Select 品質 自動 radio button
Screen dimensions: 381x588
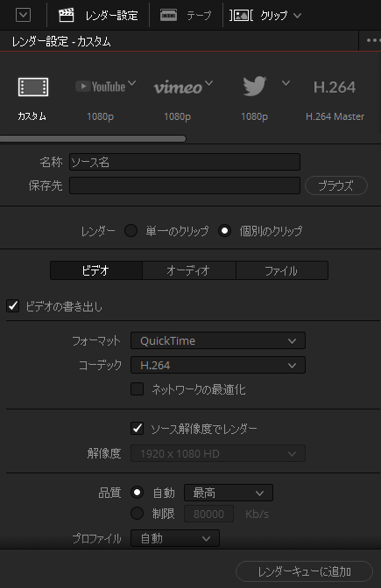(x=137, y=493)
